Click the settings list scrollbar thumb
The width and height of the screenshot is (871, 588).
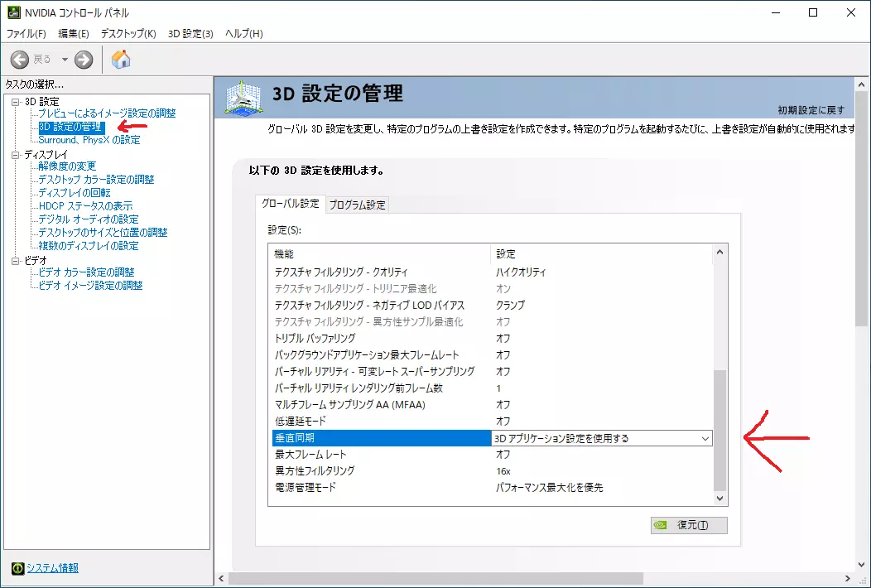(720, 431)
